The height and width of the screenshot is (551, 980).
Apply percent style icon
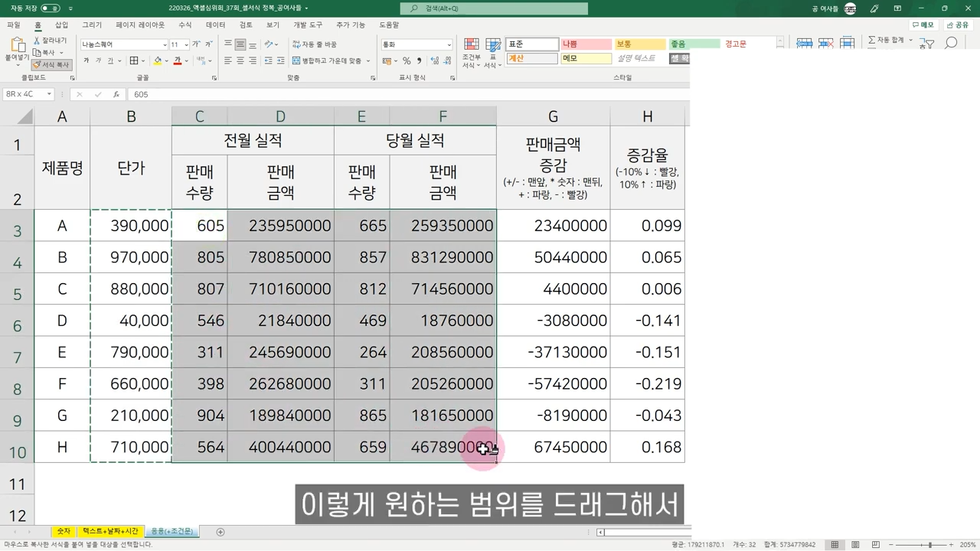coord(407,60)
